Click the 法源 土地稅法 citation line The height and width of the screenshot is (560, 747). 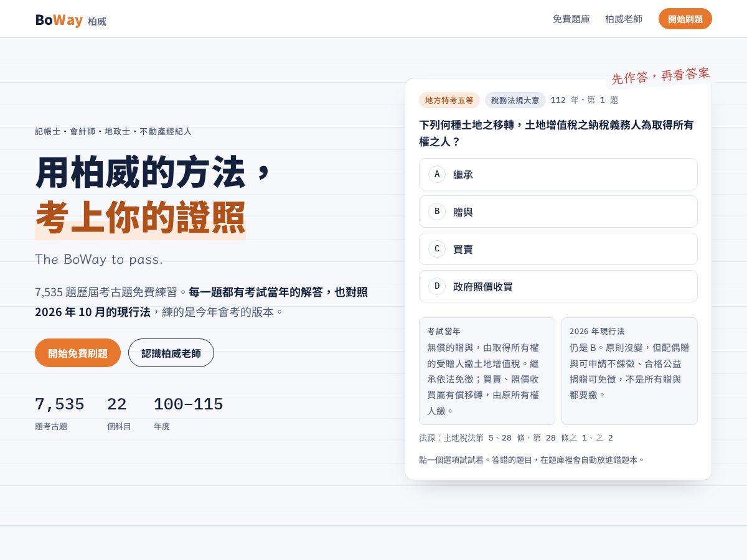(x=516, y=438)
